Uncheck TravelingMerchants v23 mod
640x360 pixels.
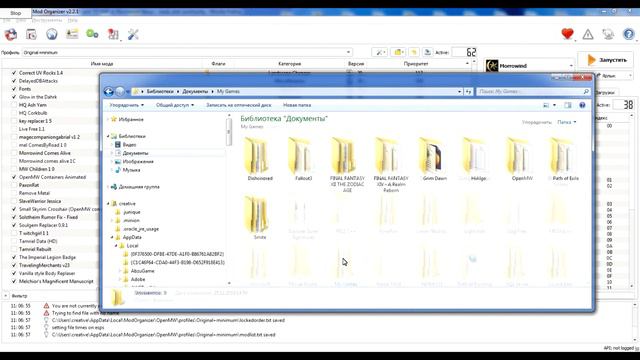[14, 265]
